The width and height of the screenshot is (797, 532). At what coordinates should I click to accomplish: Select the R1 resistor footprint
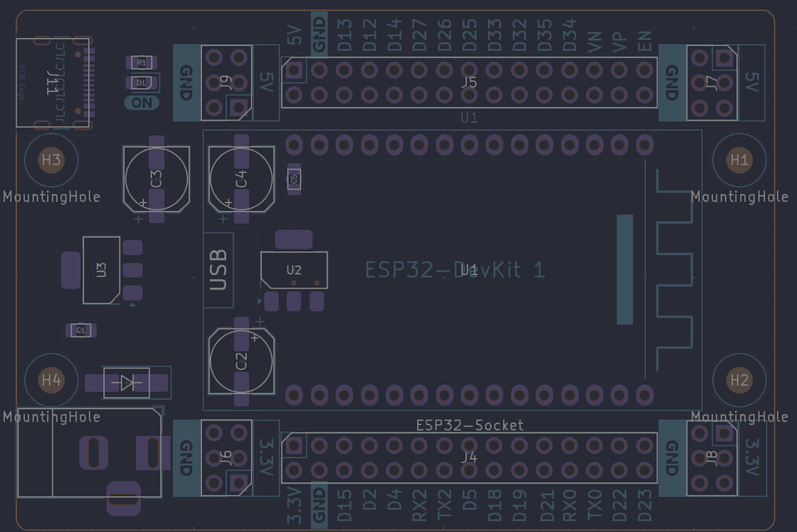coord(141,63)
